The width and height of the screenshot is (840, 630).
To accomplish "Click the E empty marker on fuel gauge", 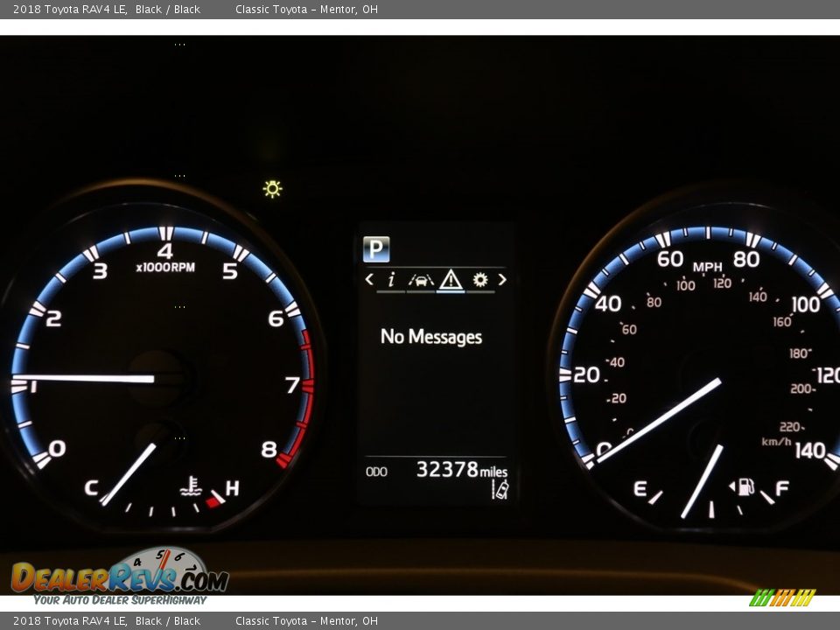I will 640,488.
